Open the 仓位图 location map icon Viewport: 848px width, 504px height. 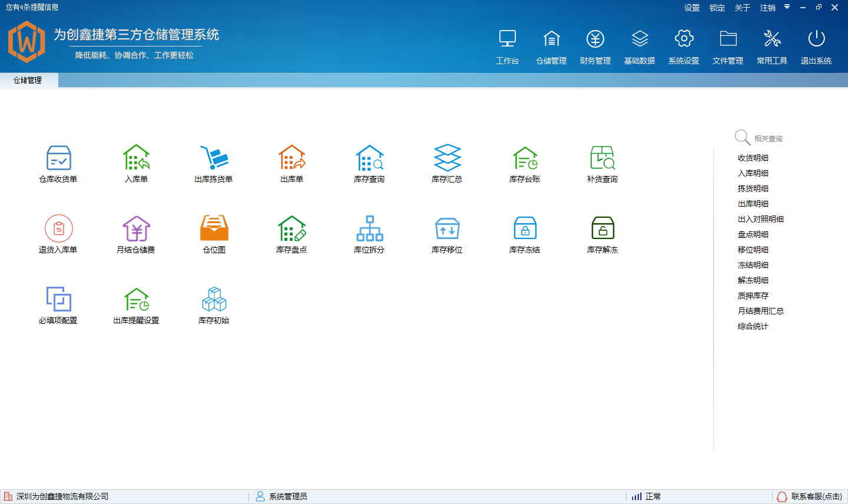(214, 228)
